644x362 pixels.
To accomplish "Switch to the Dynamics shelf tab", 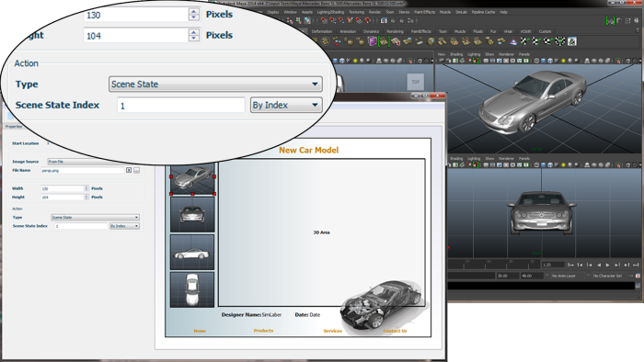I will pyautogui.click(x=371, y=31).
